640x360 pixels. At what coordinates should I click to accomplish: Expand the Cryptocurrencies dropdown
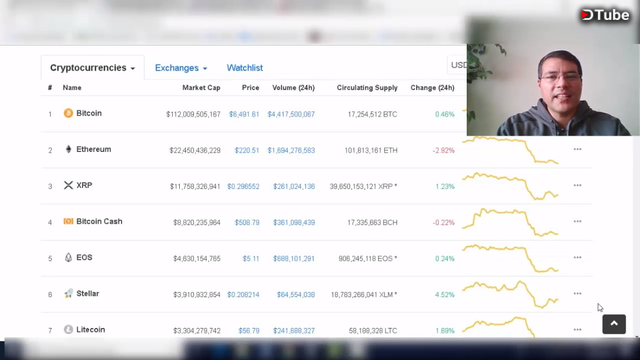[92, 68]
